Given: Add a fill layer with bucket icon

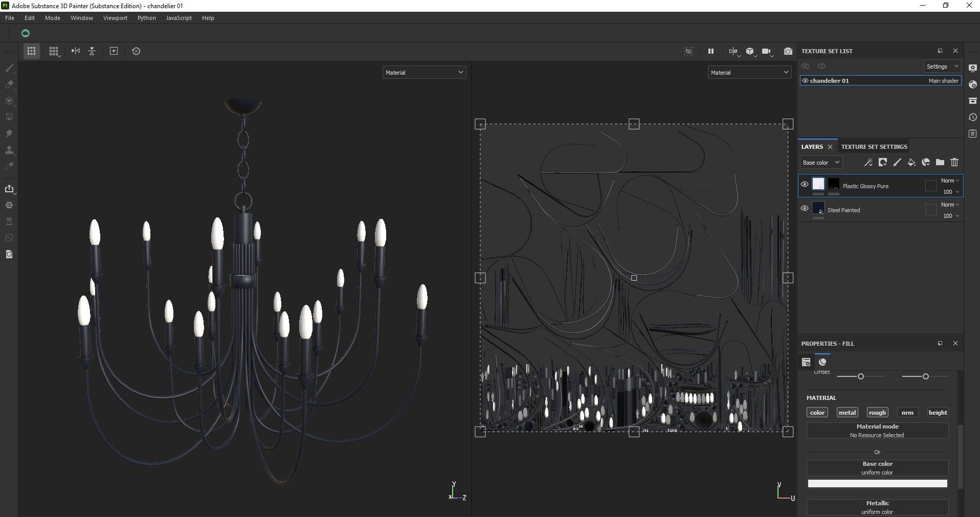Looking at the screenshot, I should tap(911, 163).
